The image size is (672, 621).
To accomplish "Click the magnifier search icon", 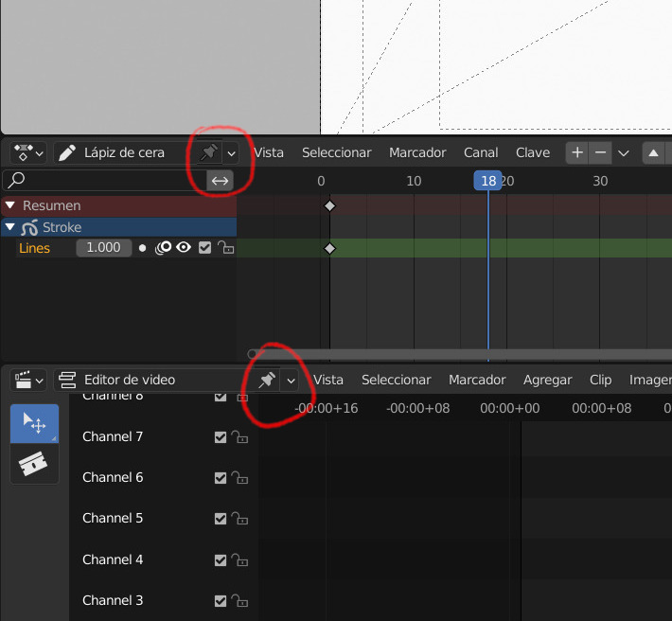I will 16,180.
